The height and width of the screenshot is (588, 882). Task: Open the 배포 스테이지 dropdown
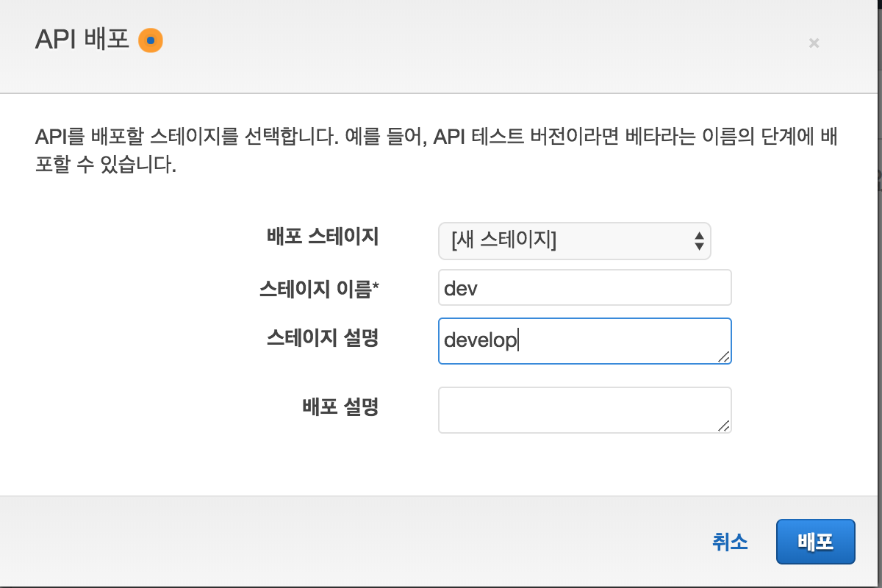[x=575, y=240]
